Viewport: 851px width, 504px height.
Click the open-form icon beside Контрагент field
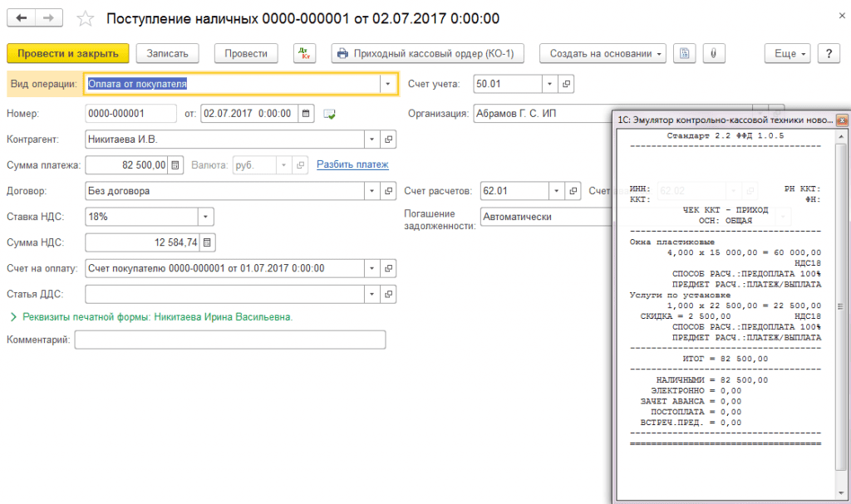click(388, 139)
